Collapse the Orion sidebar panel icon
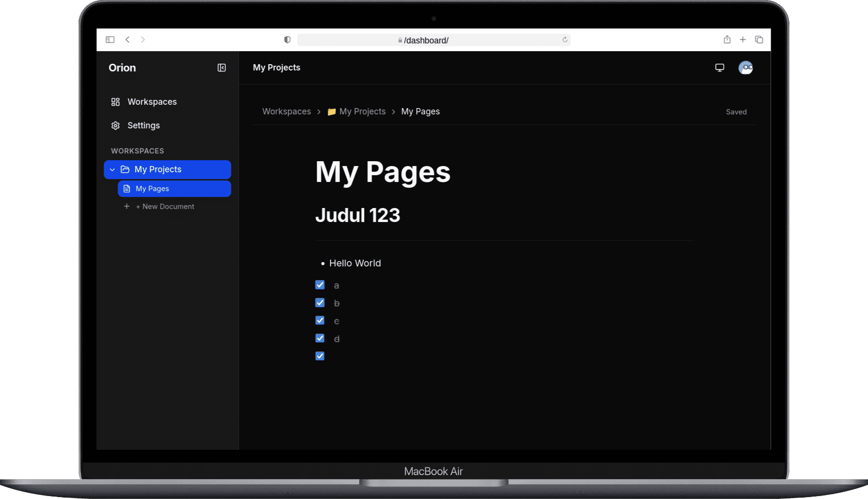 [x=221, y=68]
